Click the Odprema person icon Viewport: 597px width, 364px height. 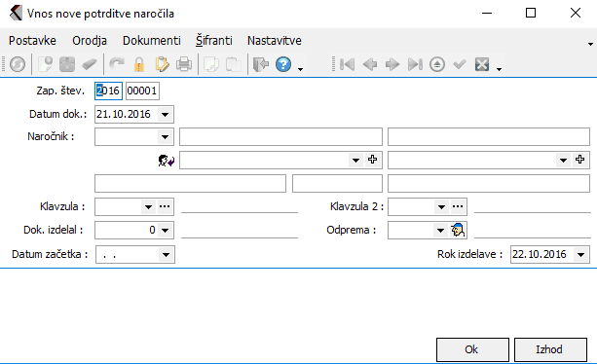(x=458, y=230)
